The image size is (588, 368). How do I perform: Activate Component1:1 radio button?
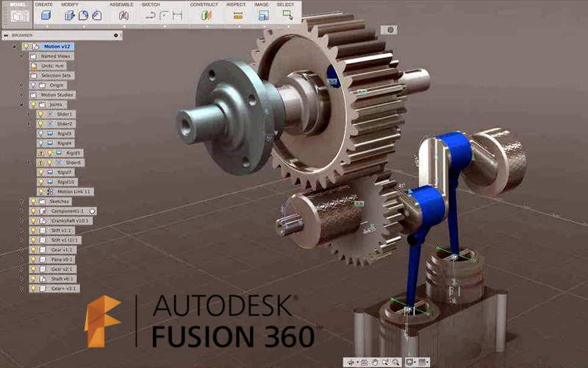coord(92,211)
